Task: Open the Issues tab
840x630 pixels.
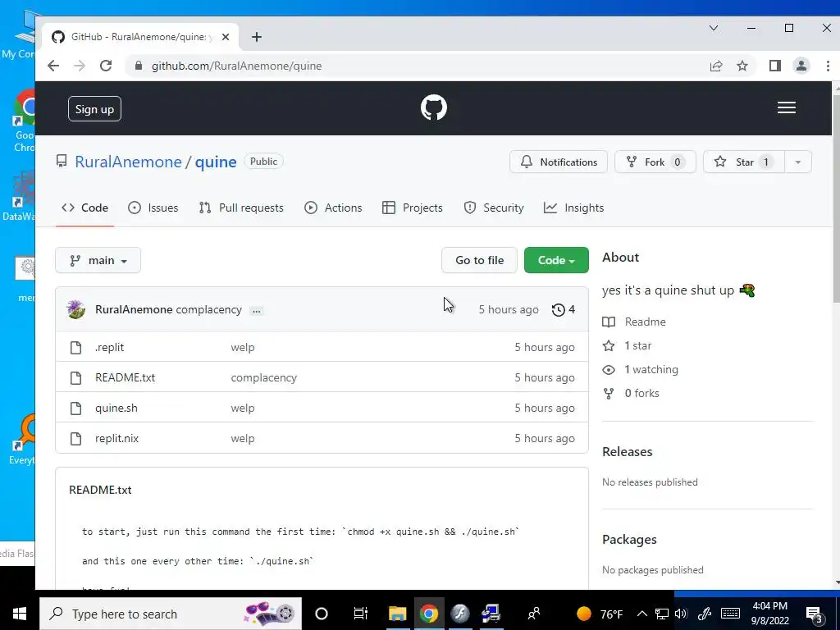Action: click(153, 208)
